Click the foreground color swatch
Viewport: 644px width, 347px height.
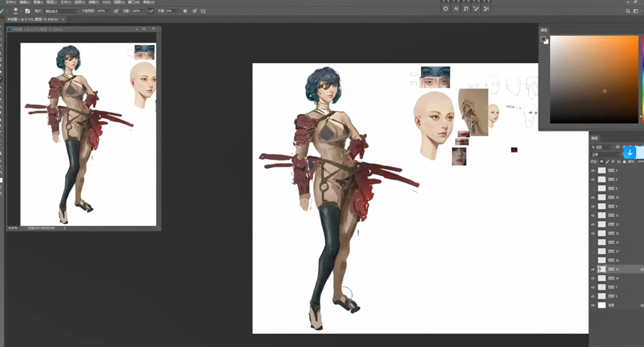tap(543, 39)
